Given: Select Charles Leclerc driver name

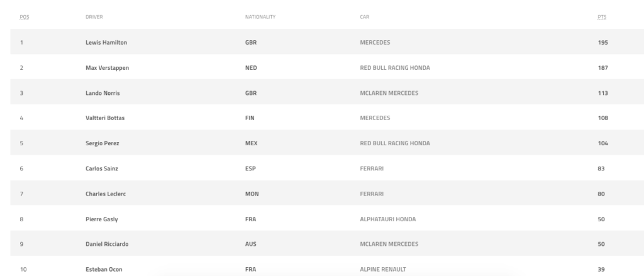Looking at the screenshot, I should click(x=106, y=194).
